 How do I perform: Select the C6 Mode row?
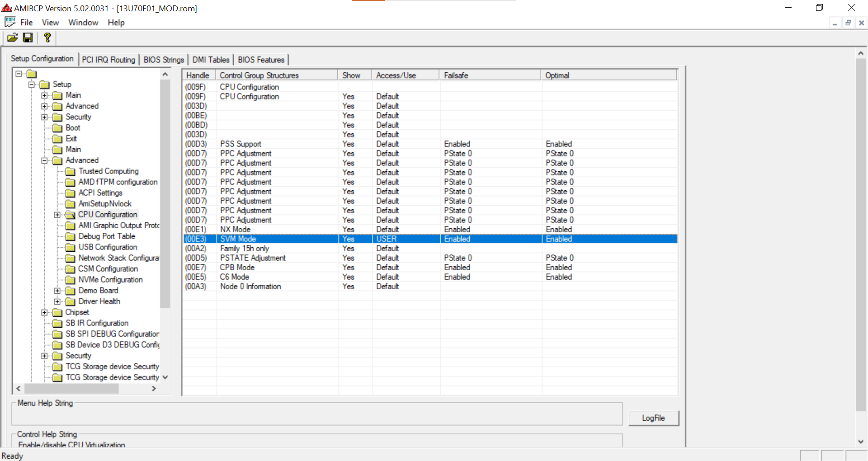pyautogui.click(x=430, y=277)
